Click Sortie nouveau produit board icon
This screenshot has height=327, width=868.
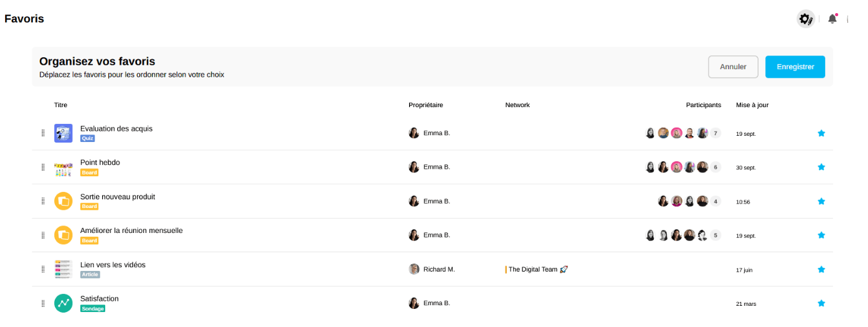pos(64,201)
